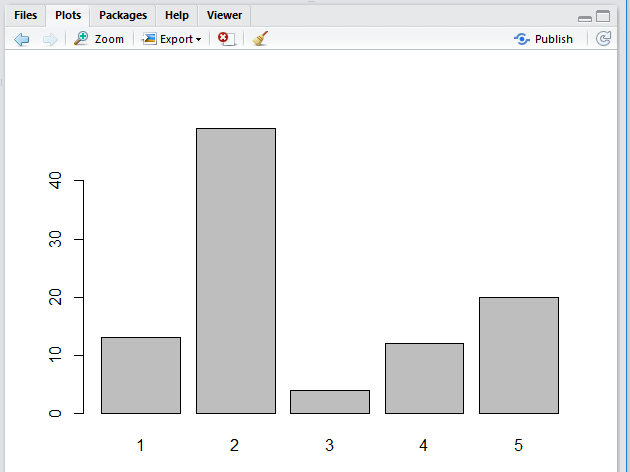Click the y-axis label 0
The height and width of the screenshot is (472, 630).
(55, 413)
